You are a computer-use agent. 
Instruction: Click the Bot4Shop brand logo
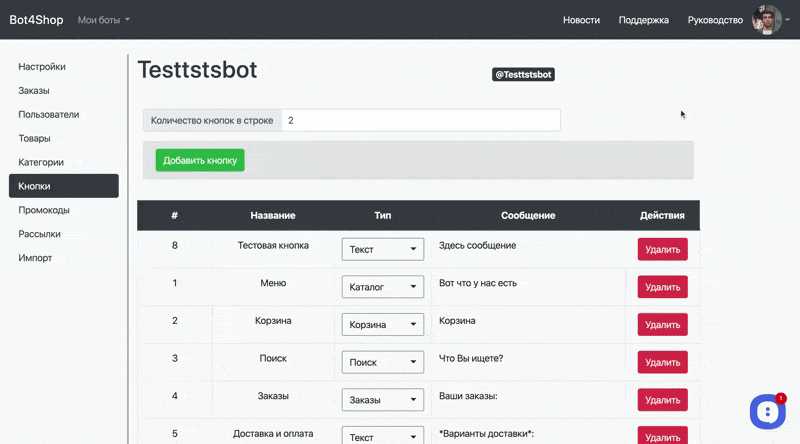36,20
